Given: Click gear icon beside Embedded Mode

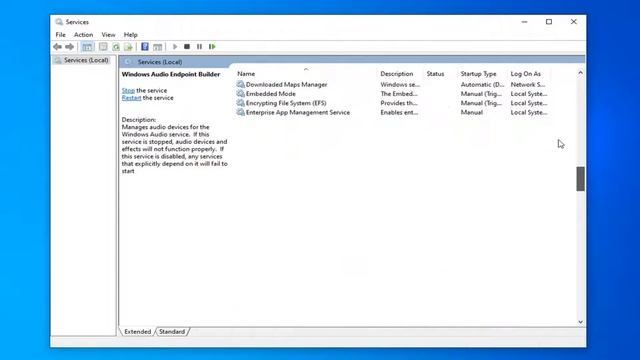Looking at the screenshot, I should point(241,94).
